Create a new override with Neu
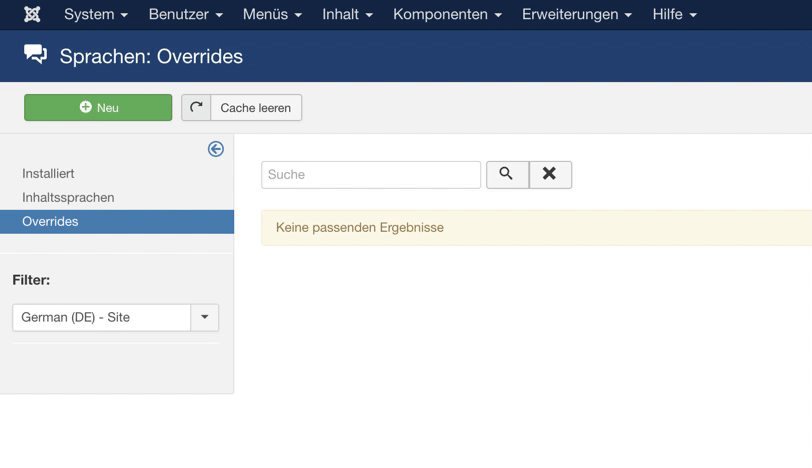Image resolution: width=812 pixels, height=468 pixels. point(98,108)
